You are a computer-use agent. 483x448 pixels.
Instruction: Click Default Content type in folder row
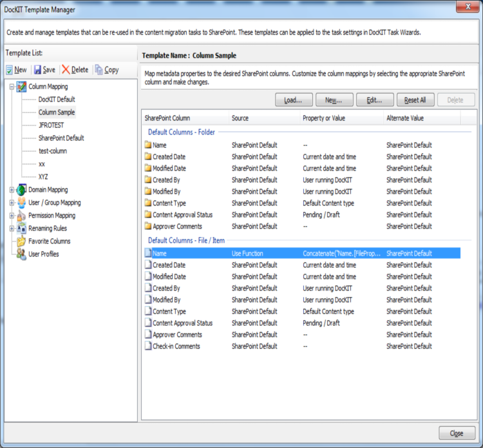pos(328,203)
